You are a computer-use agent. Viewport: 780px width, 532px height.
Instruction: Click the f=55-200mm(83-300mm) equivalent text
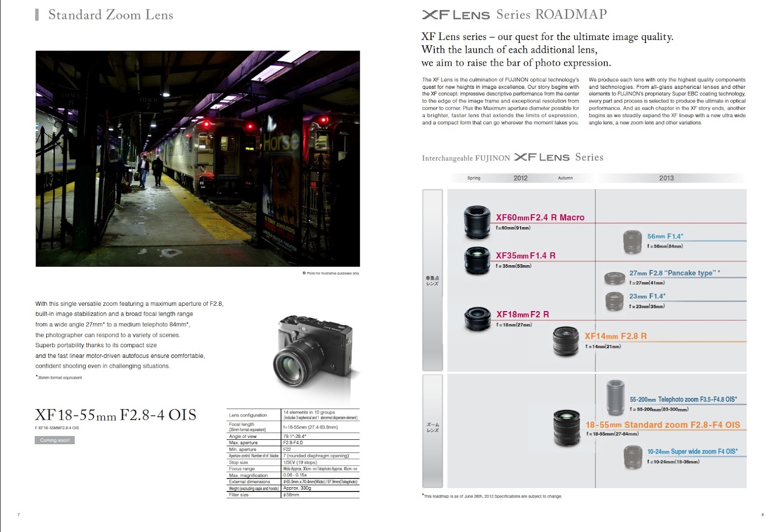(659, 409)
